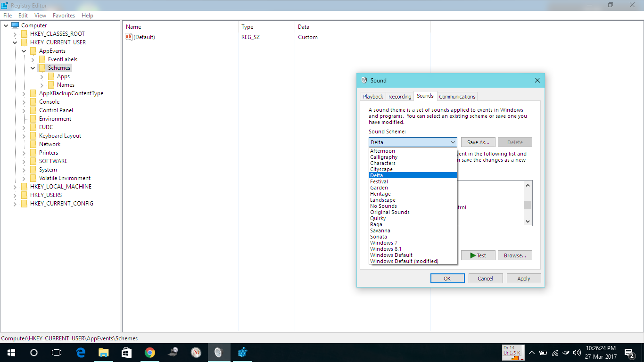Open the Favorites menu
Viewport: 644px width, 362px height.
64,16
